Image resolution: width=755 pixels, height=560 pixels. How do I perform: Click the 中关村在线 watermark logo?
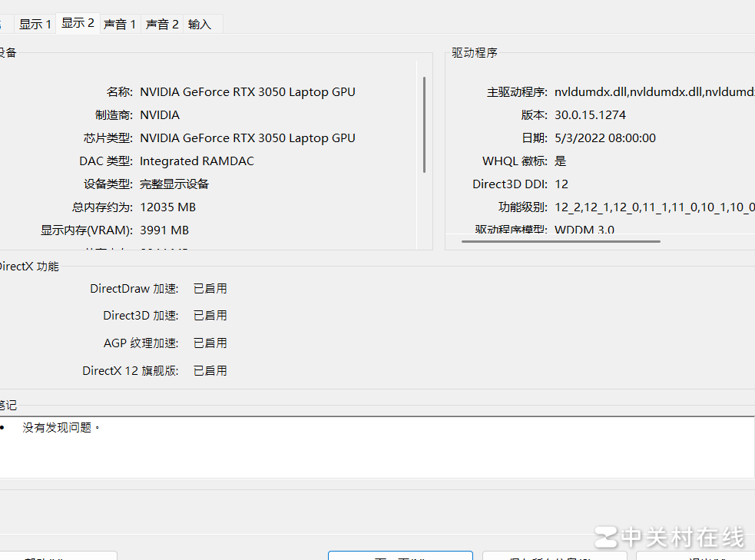click(x=670, y=537)
